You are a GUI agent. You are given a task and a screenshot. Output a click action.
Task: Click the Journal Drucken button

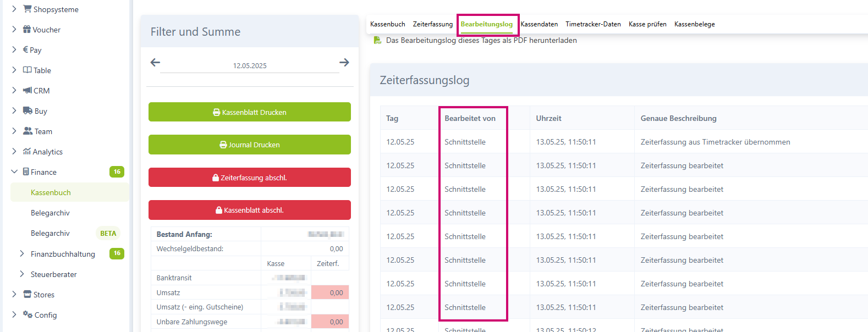click(250, 145)
